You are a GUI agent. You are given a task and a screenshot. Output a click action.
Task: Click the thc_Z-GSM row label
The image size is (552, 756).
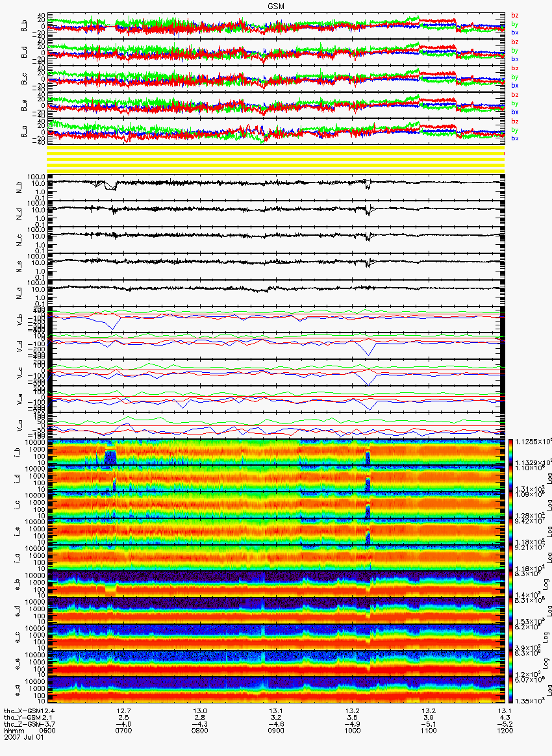click(x=22, y=724)
